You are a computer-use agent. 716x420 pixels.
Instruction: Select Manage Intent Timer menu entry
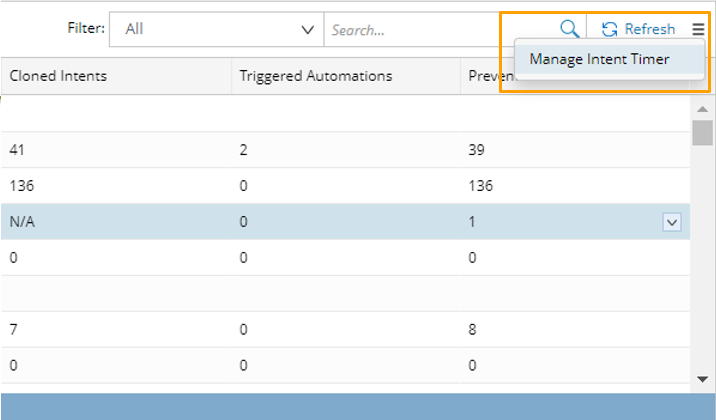pos(599,59)
